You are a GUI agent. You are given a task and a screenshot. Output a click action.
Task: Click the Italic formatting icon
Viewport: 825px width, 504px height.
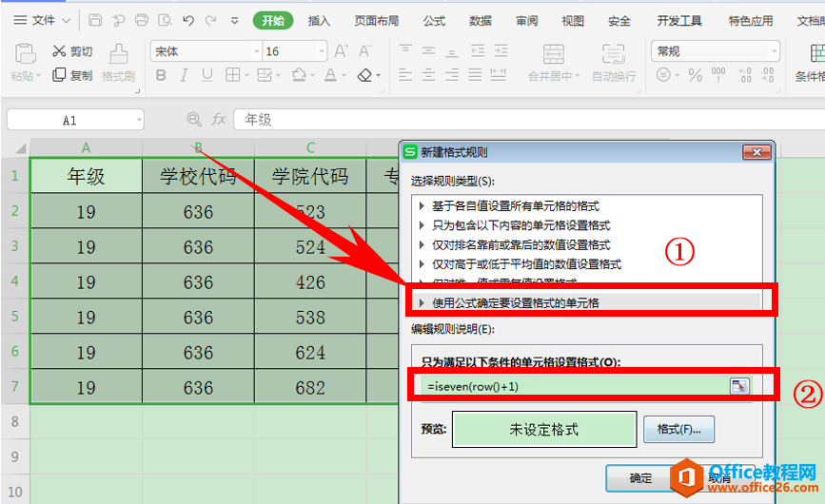pos(187,75)
